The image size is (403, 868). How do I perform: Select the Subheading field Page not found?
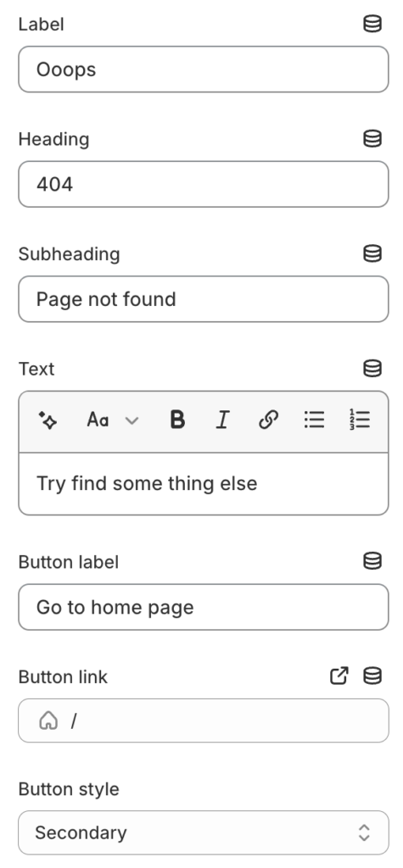coord(204,299)
